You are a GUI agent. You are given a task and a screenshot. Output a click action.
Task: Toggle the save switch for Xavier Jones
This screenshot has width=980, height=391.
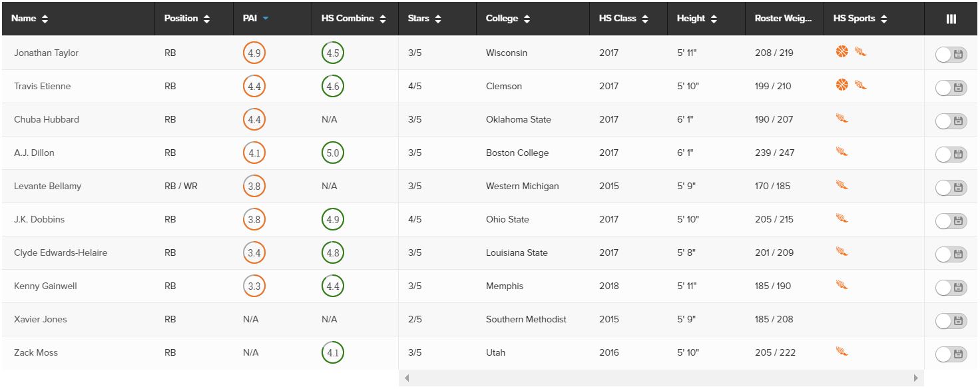951,322
